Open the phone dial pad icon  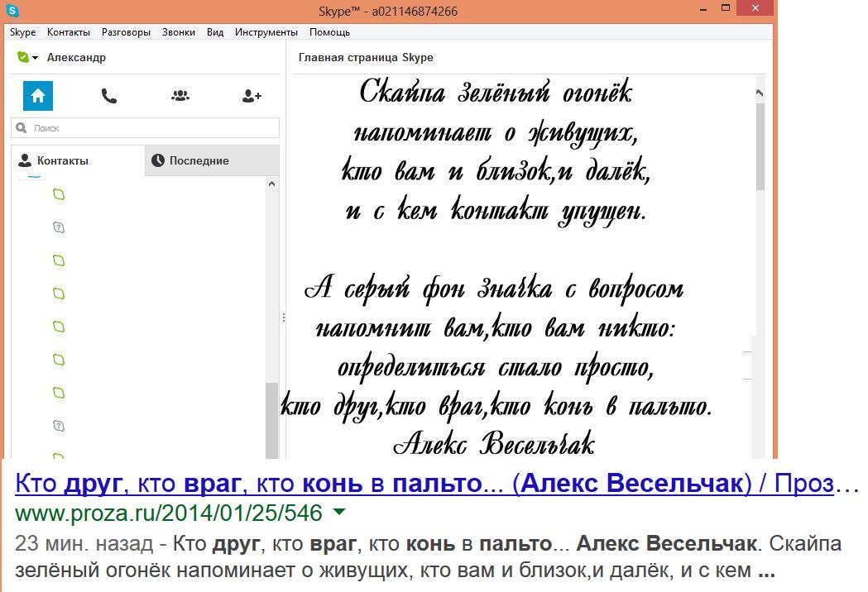[109, 96]
